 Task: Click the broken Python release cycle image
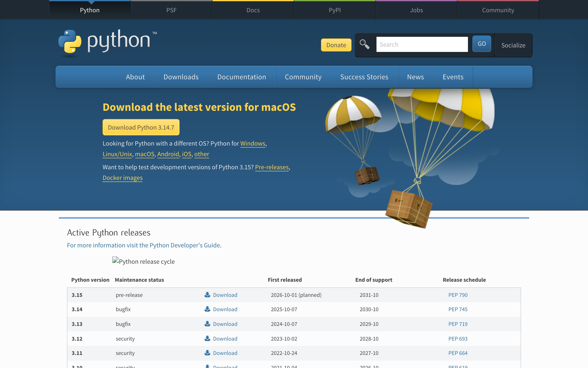[x=143, y=261]
